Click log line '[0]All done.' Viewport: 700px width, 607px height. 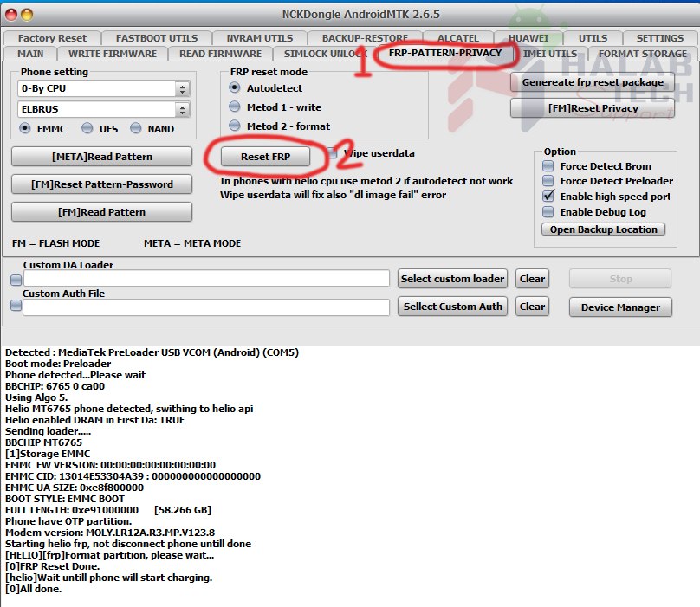tap(34, 589)
